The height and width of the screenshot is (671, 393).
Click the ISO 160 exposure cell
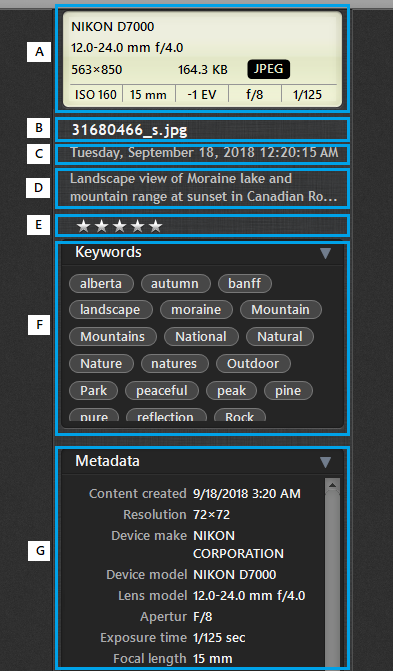click(96, 94)
